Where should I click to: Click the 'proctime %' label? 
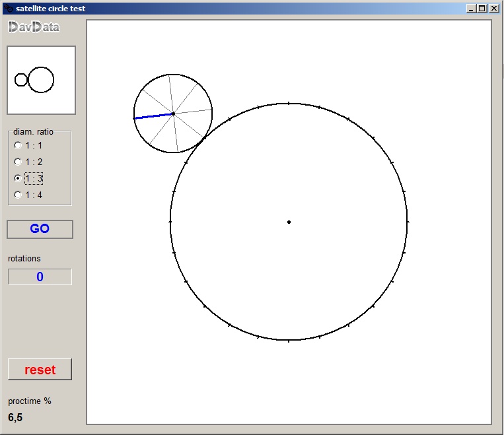(30, 401)
